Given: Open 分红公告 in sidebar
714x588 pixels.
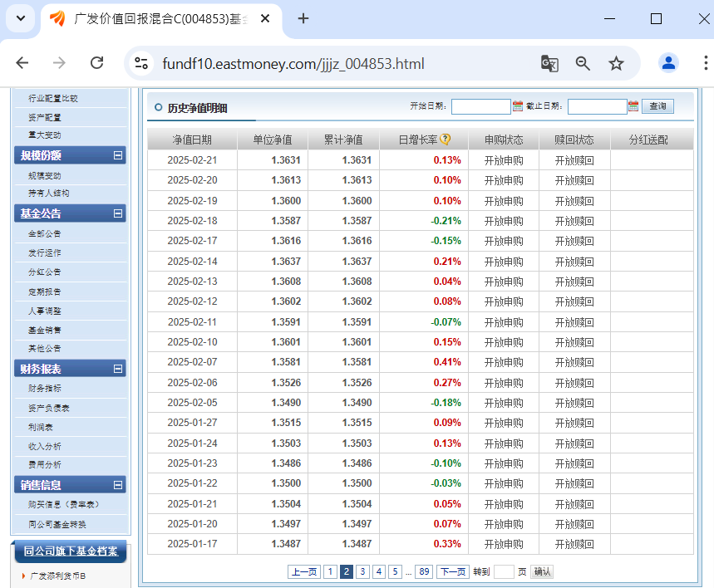Looking at the screenshot, I should tap(45, 272).
